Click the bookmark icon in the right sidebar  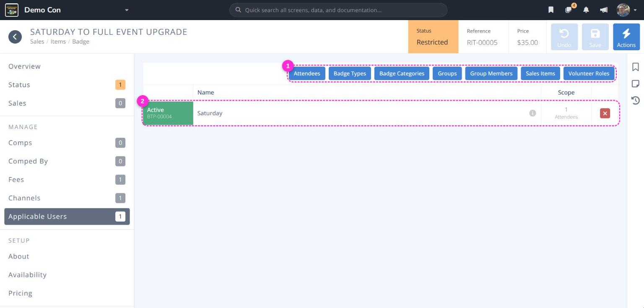coord(635,67)
